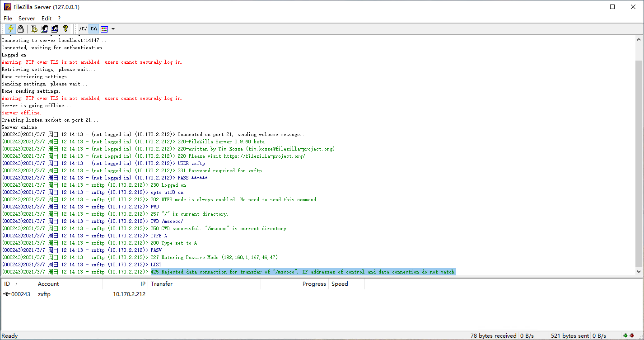Click the yellow question mark help icon

point(65,29)
